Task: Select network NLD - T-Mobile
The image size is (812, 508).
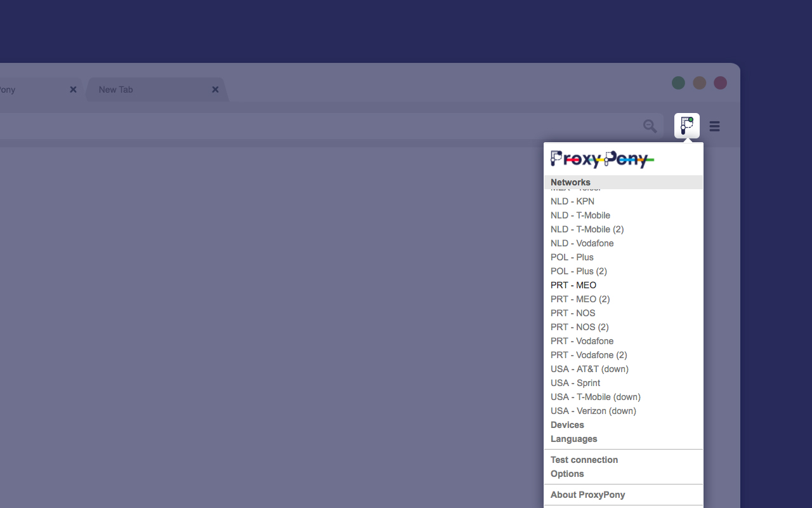Action: [x=624, y=215]
